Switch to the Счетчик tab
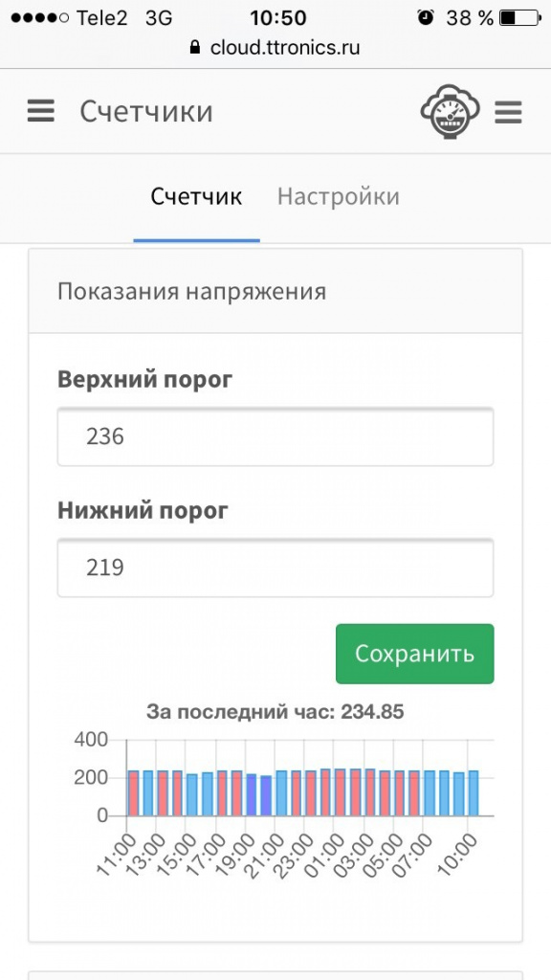The height and width of the screenshot is (980, 551). (x=196, y=197)
